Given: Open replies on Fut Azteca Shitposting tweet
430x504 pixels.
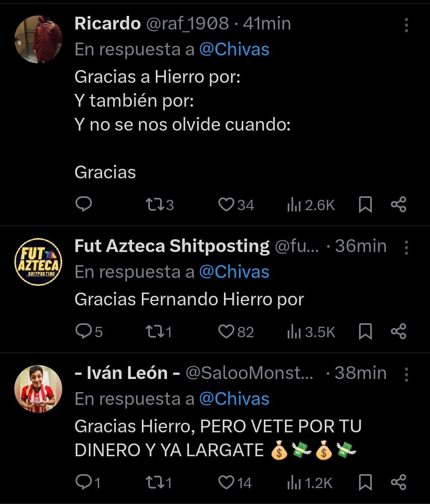Looking at the screenshot, I should [x=84, y=331].
